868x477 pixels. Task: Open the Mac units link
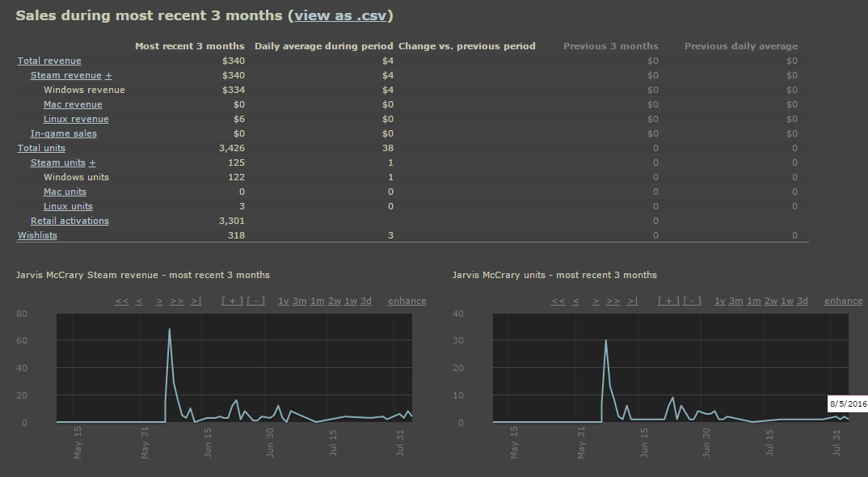(x=65, y=192)
